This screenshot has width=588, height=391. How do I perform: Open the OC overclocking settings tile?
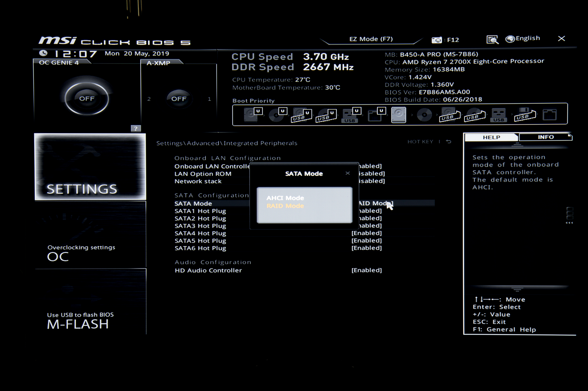point(91,235)
